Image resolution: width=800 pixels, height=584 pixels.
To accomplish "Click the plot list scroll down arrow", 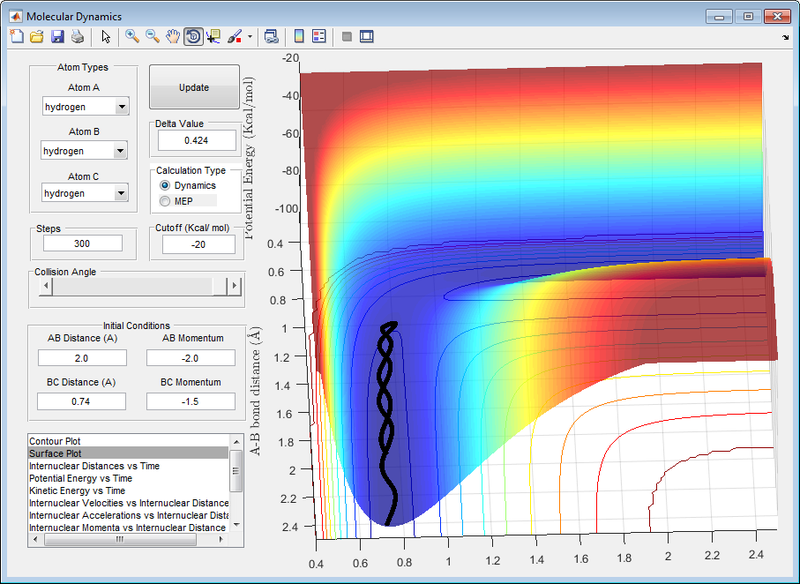I will tap(236, 524).
